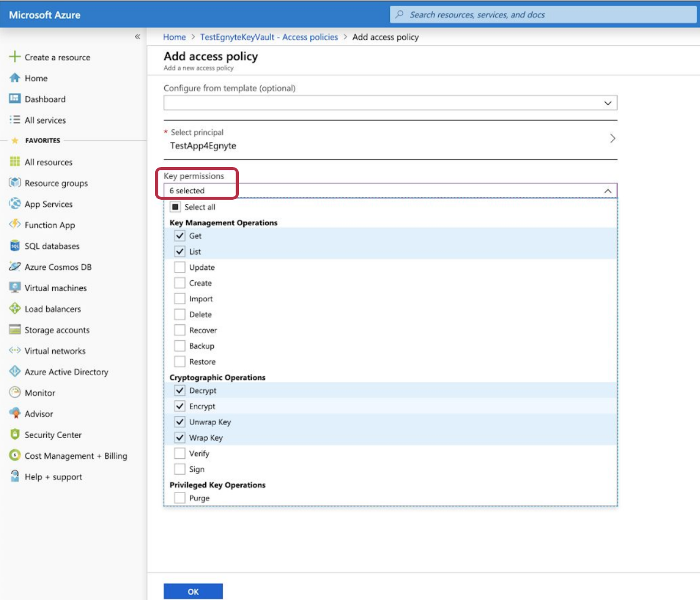
Task: Open Resource groups from favorites
Action: tap(56, 183)
